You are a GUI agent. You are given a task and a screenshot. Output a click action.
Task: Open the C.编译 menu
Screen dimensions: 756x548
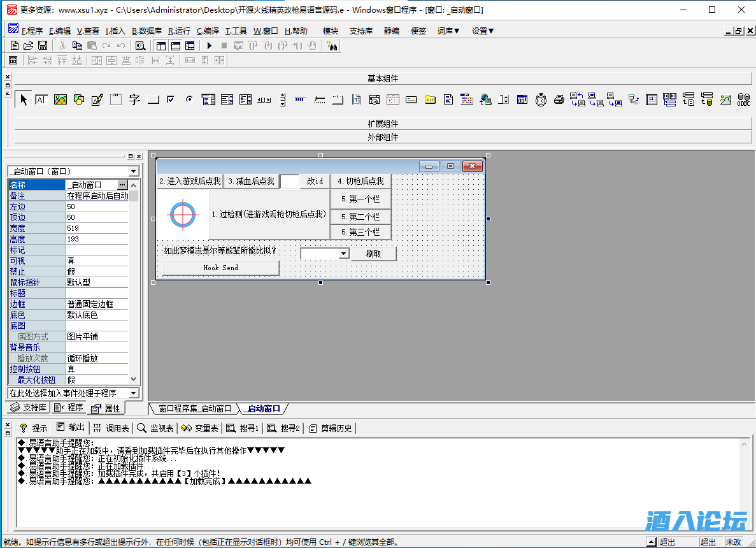point(208,31)
